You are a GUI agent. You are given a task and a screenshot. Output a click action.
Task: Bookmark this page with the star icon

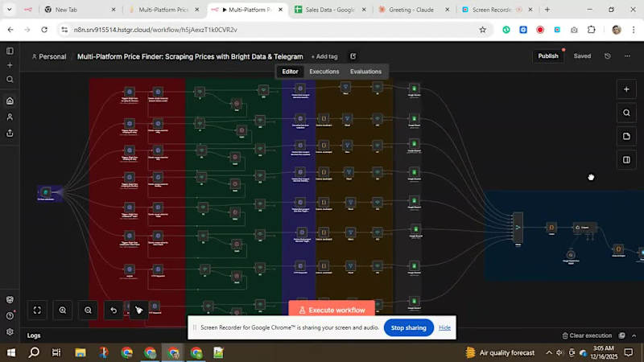pyautogui.click(x=482, y=30)
